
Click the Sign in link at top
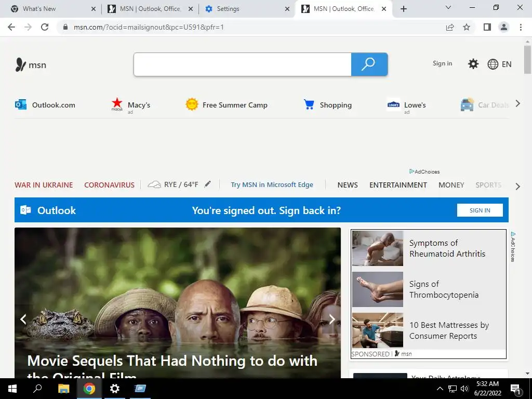coord(443,63)
